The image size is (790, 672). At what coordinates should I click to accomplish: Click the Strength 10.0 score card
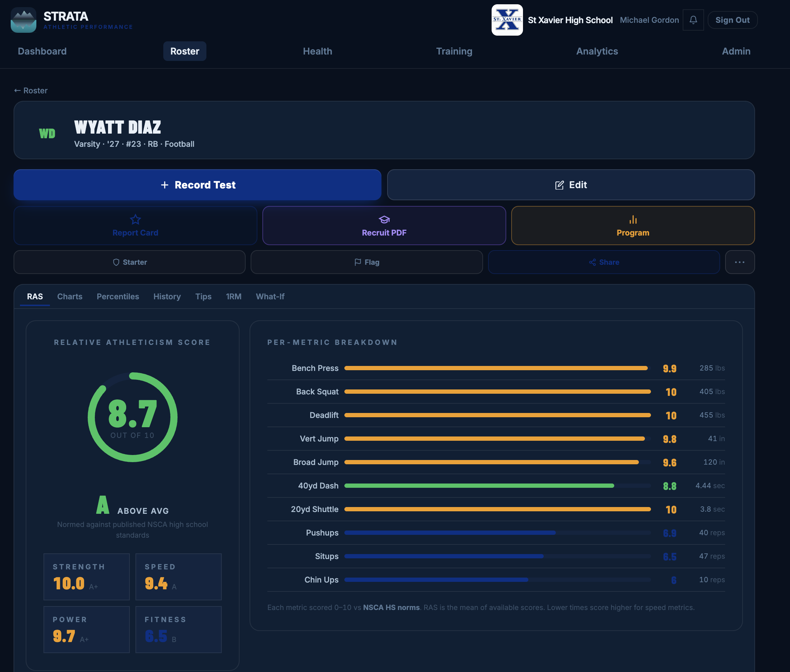point(87,577)
